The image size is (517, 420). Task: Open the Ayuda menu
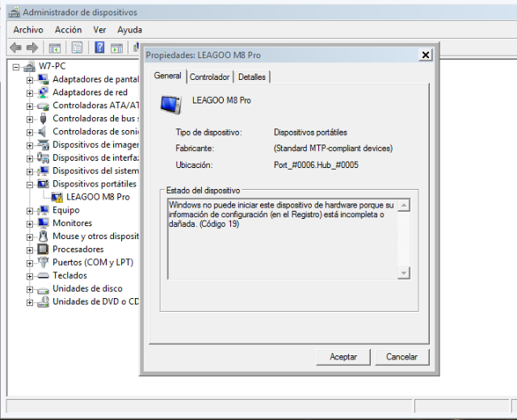tap(129, 30)
